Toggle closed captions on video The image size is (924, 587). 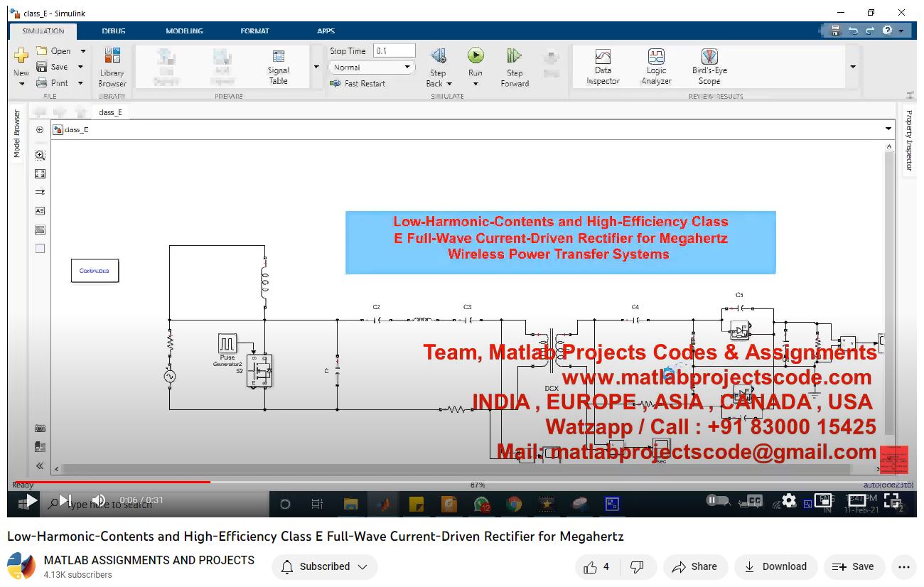[754, 500]
